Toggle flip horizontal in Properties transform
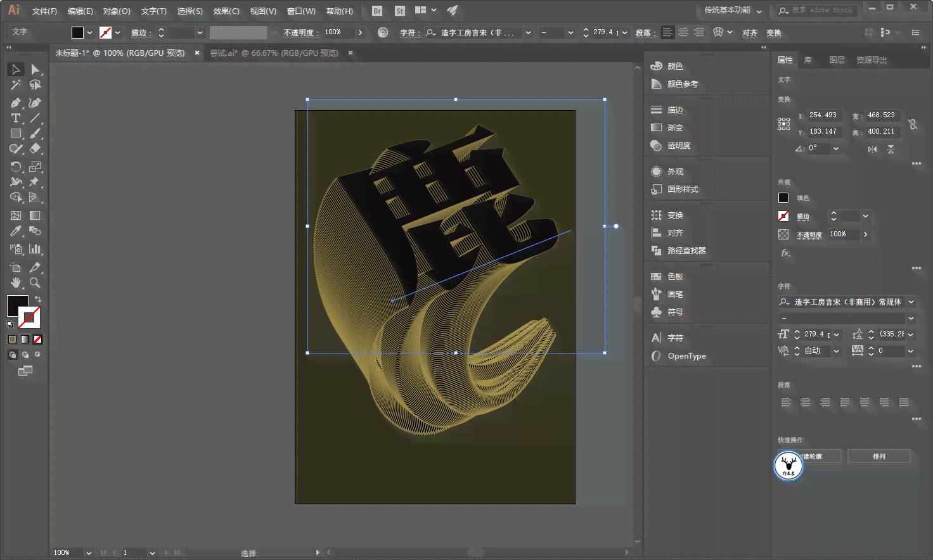 [x=873, y=149]
